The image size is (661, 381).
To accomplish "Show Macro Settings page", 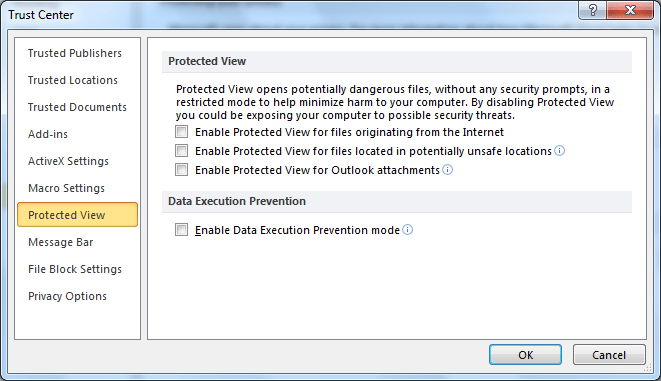I will tap(66, 188).
